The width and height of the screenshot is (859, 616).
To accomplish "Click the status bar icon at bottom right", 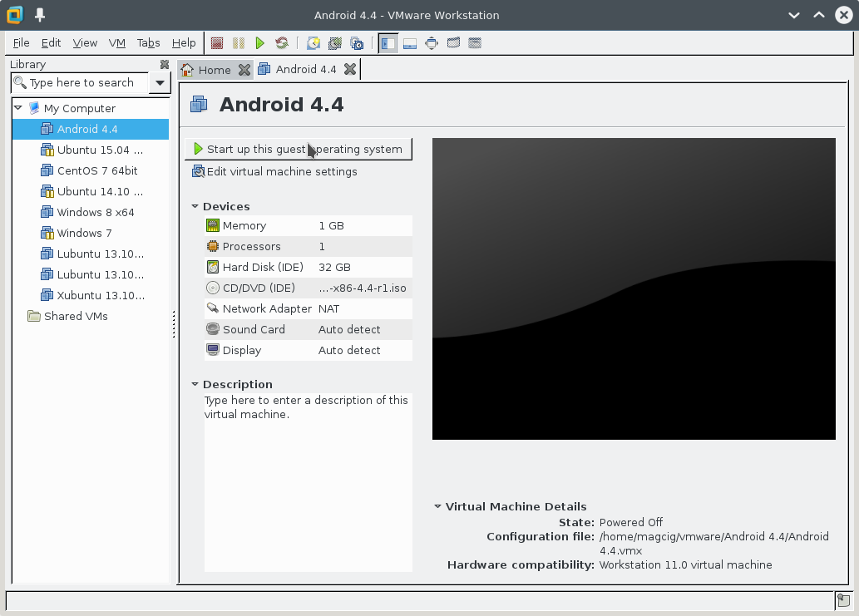I will [x=844, y=600].
